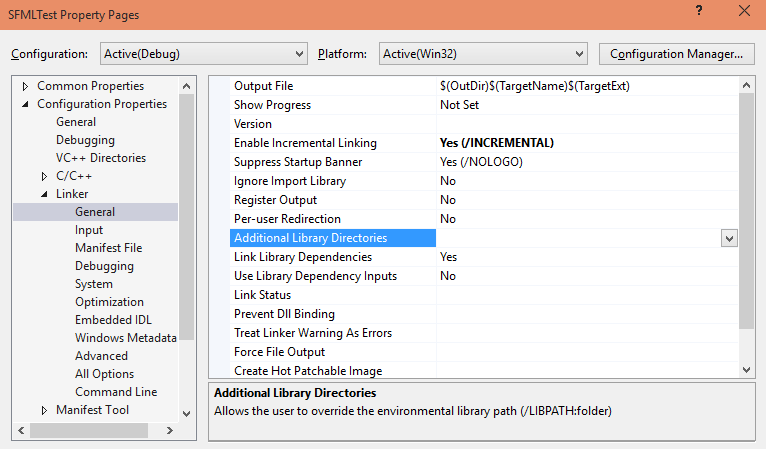This screenshot has width=766, height=449.
Task: Expand the Manifest Tool node
Action: coord(44,410)
